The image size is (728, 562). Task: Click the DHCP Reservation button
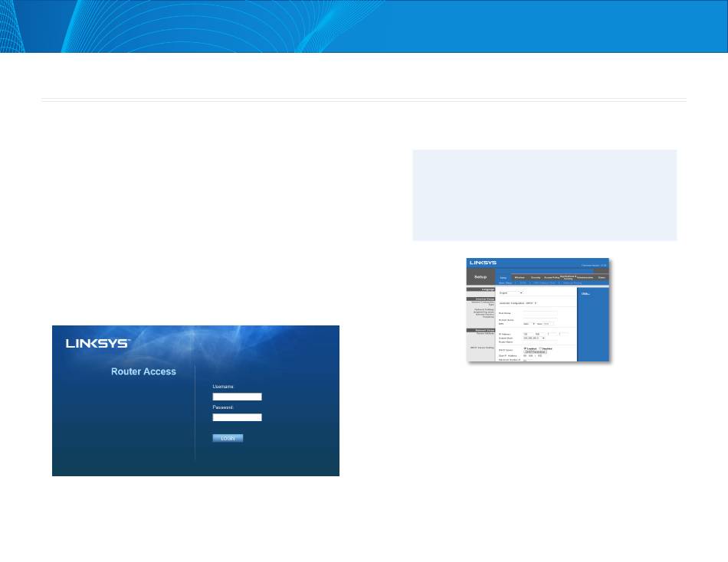click(536, 352)
